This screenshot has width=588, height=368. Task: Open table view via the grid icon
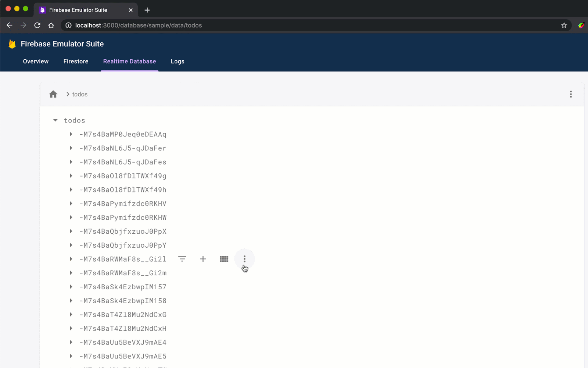[224, 259]
